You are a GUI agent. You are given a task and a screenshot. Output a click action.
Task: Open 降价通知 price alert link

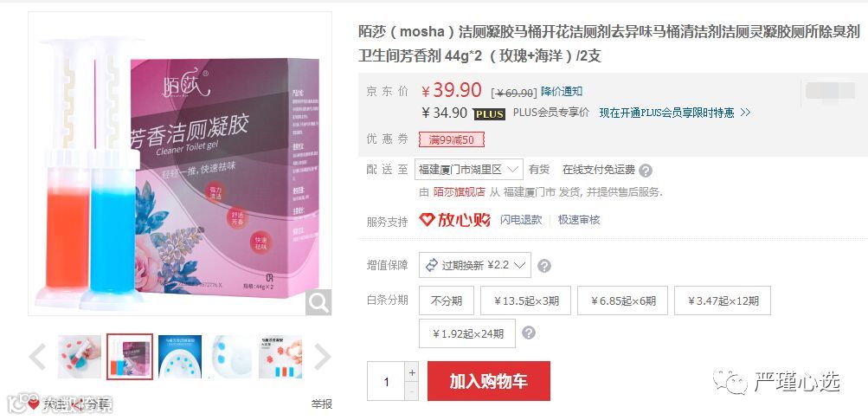(562, 92)
